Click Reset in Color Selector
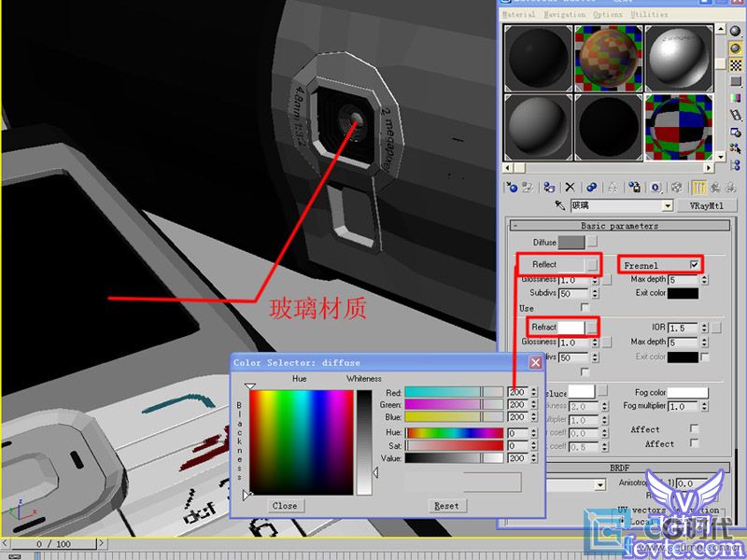The width and height of the screenshot is (747, 560). point(447,506)
